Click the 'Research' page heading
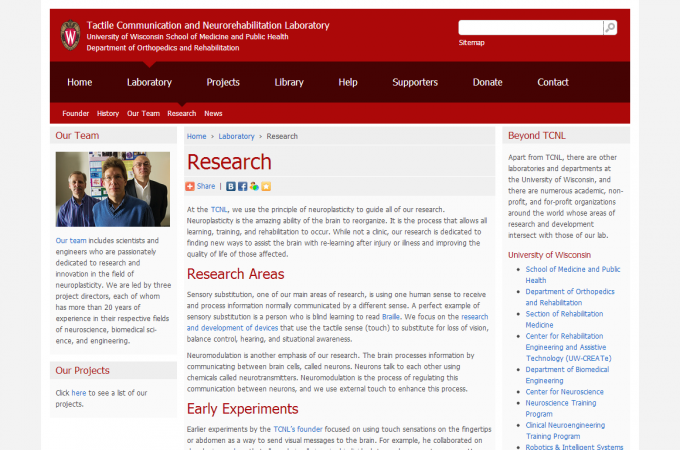 pos(229,162)
